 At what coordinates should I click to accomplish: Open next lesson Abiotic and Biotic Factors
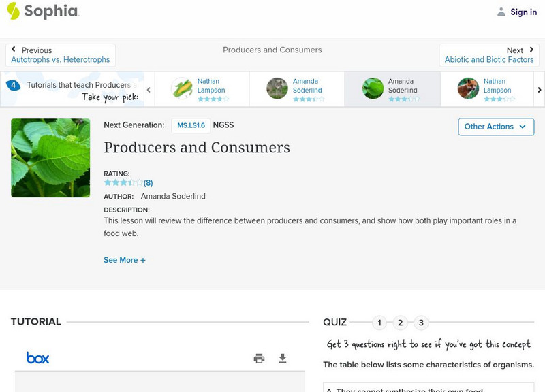tap(489, 55)
